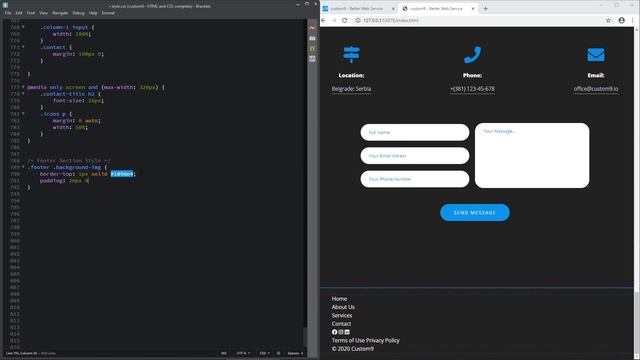Open Extension Manager icon in Brackets
The image size is (640, 360).
312,38
